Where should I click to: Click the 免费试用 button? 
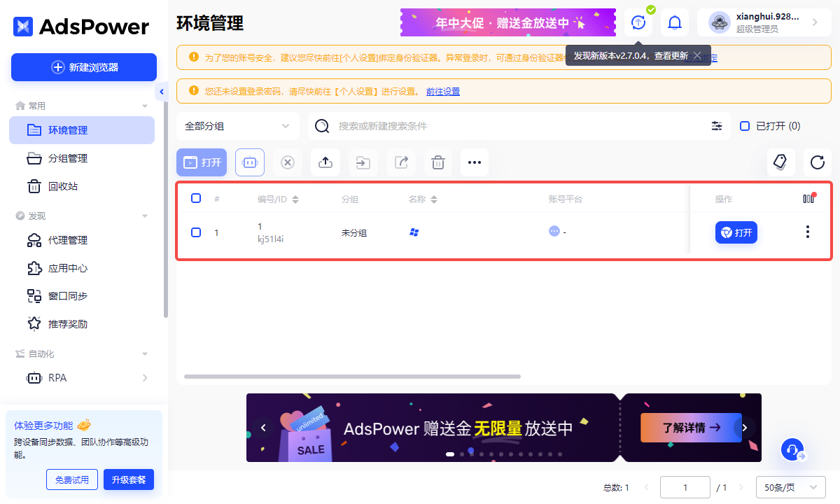click(72, 479)
